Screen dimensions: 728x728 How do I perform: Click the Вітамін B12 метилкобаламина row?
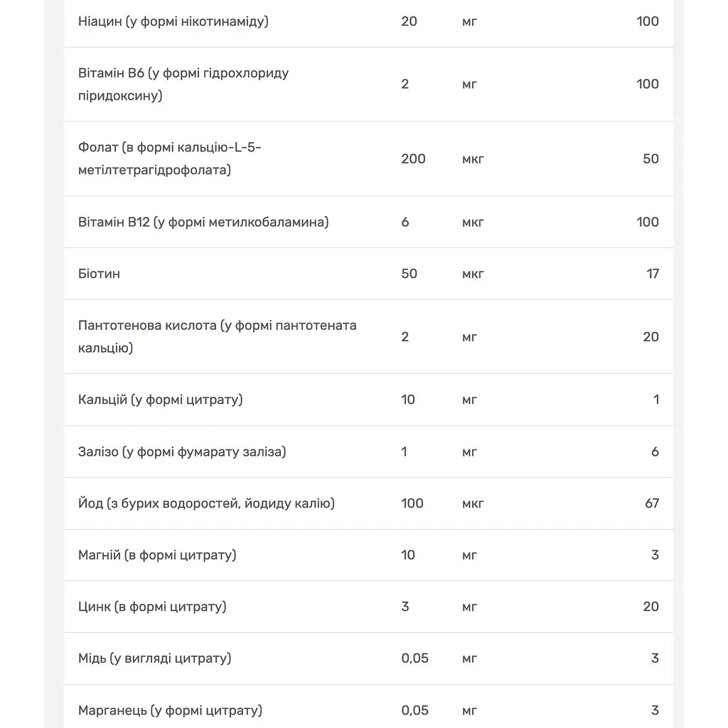[x=368, y=222]
